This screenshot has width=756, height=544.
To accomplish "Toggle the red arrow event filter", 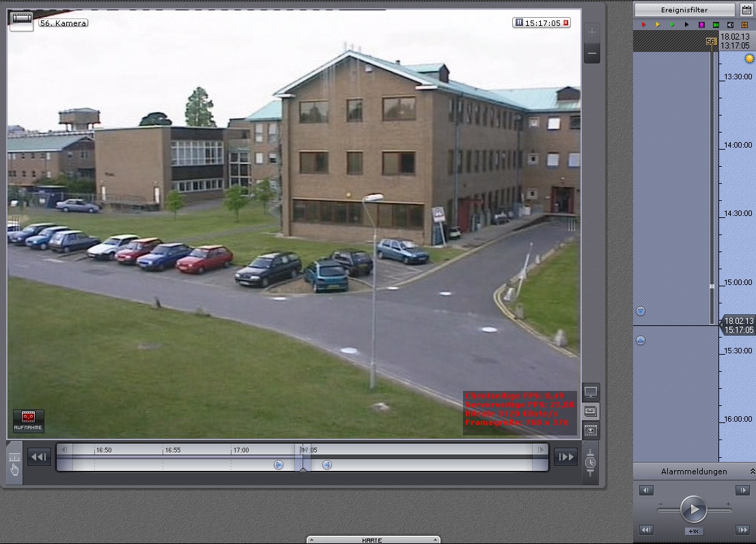I will (643, 25).
